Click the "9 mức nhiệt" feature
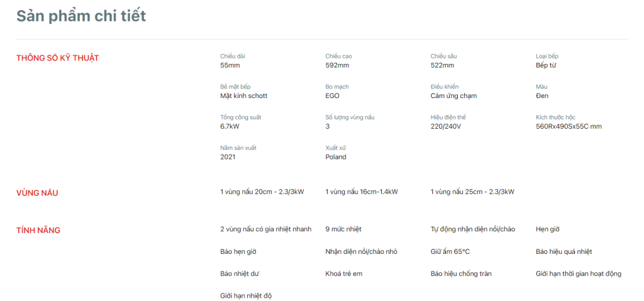 point(343,229)
